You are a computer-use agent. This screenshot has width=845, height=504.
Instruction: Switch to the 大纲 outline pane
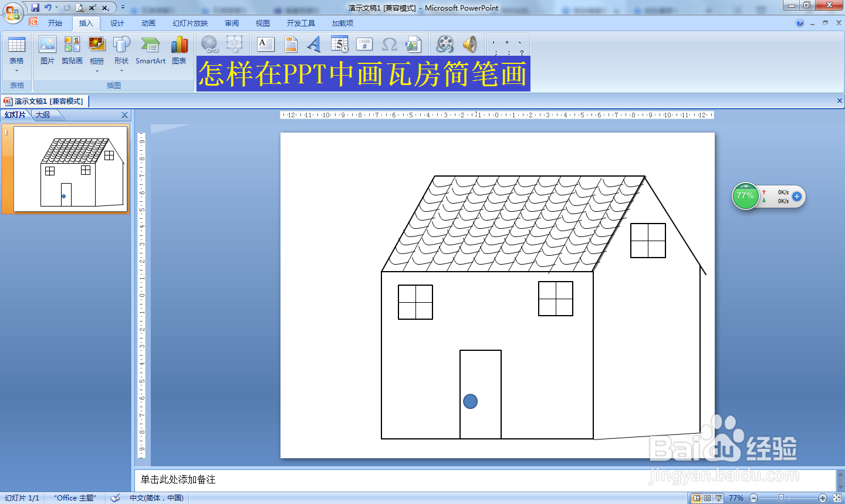pos(43,115)
